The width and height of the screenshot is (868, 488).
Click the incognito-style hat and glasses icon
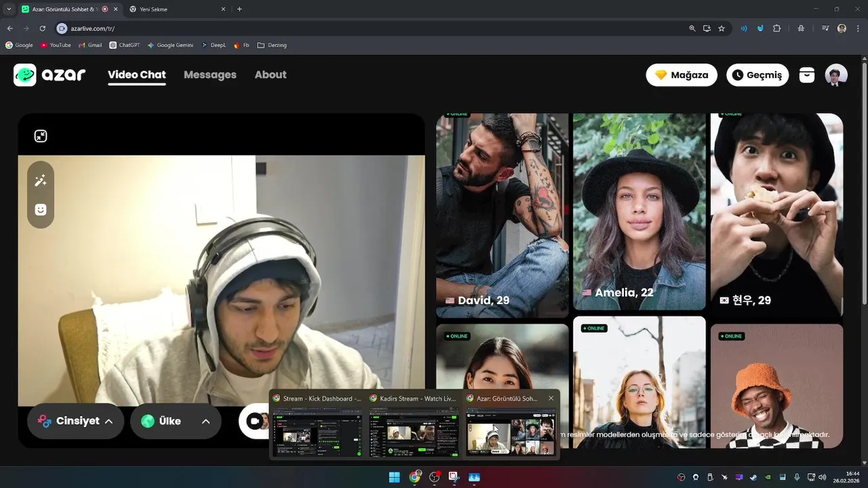pyautogui.click(x=801, y=28)
